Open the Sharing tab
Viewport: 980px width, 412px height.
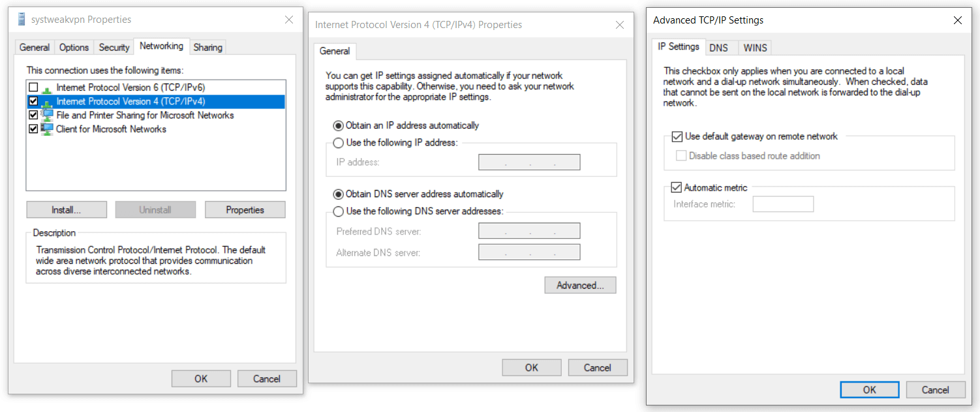[x=207, y=47]
